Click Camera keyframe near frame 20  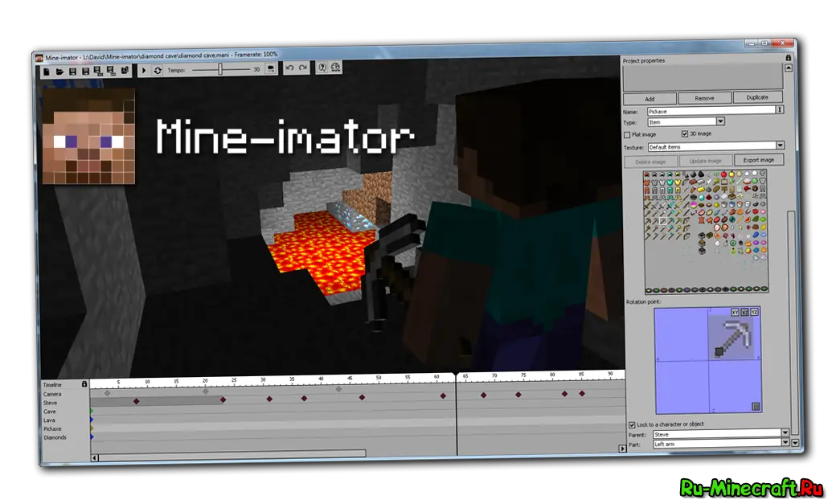pyautogui.click(x=206, y=391)
